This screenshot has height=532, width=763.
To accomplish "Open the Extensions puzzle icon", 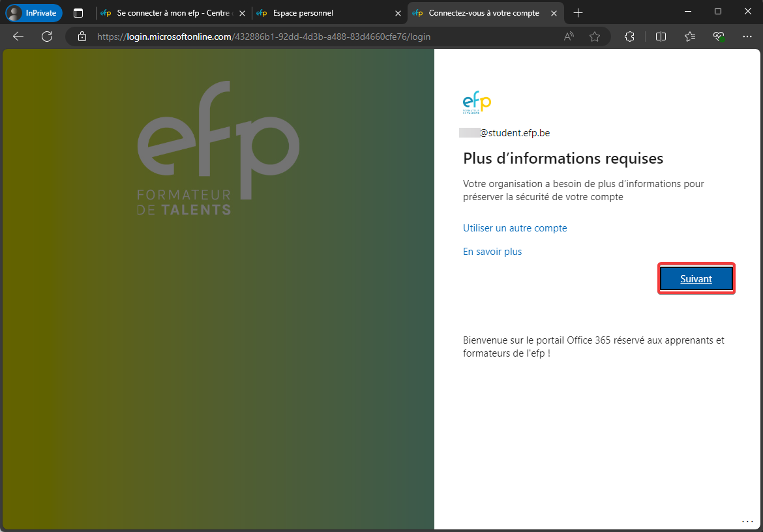I will 630,37.
